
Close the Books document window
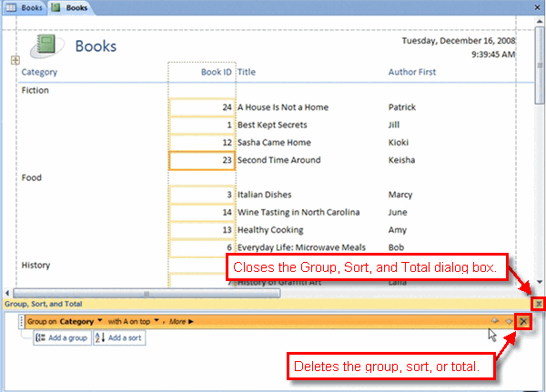tap(537, 7)
